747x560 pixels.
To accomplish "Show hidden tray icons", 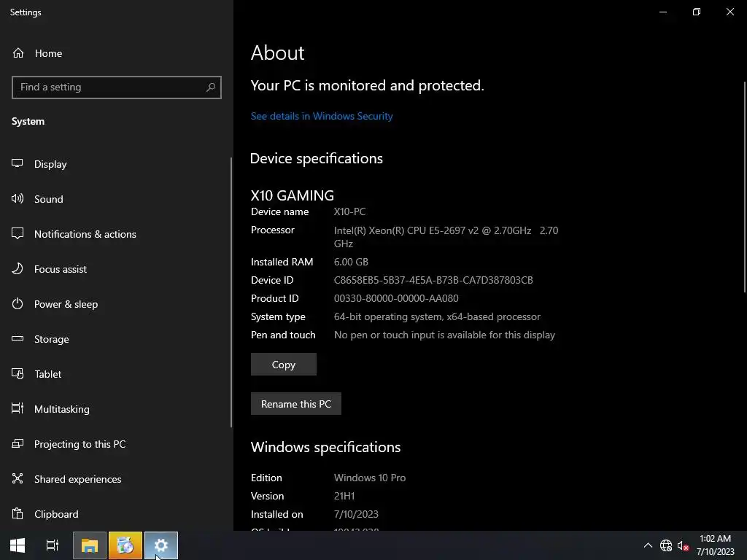I will click(x=648, y=545).
